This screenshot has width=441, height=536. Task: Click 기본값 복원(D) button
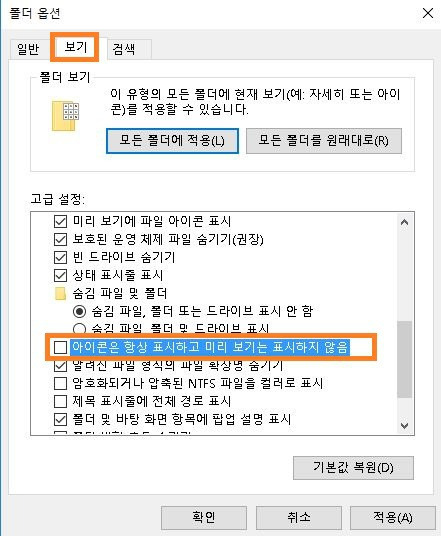click(353, 468)
